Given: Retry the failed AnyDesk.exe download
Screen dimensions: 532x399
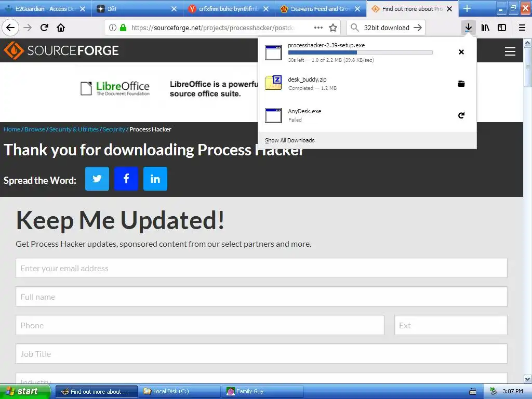Looking at the screenshot, I should point(461,115).
